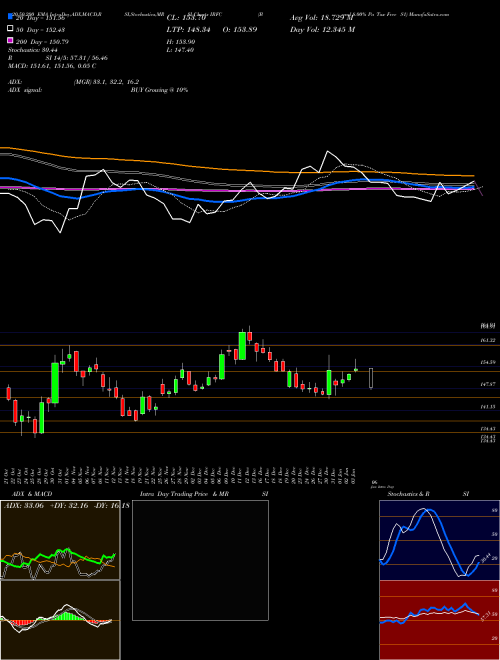
Task: Click the MACD histogram panel
Action: pyautogui.click(x=60, y=620)
